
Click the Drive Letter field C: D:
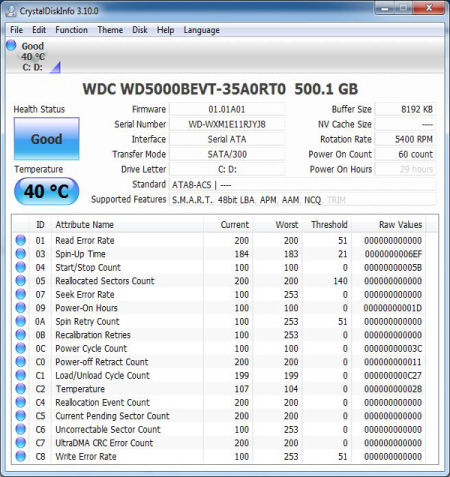point(227,169)
